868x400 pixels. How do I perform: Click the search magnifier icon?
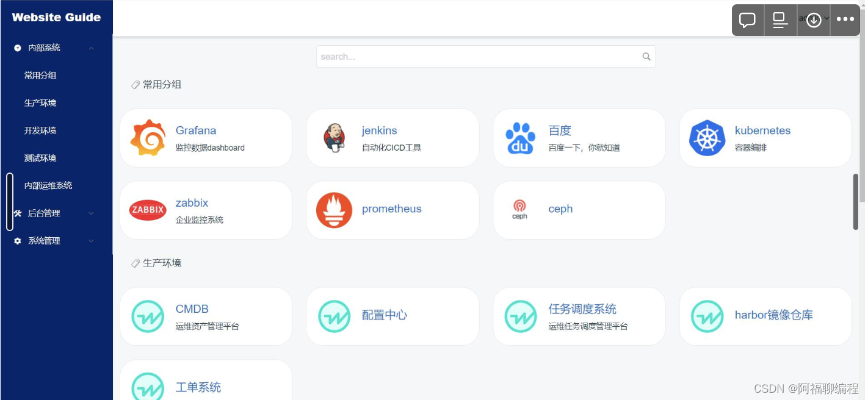click(646, 57)
